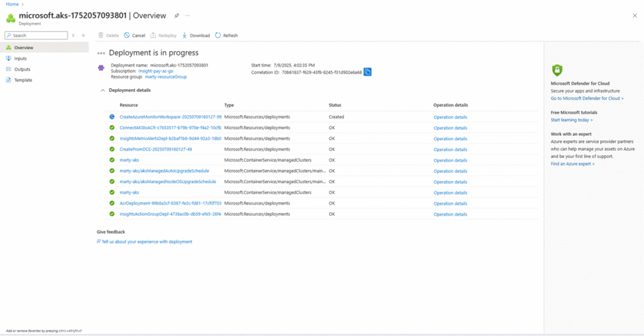Screen dimensions: 644x336
Task: Open the sidebar expand/collapse sort control
Action: click(x=74, y=35)
